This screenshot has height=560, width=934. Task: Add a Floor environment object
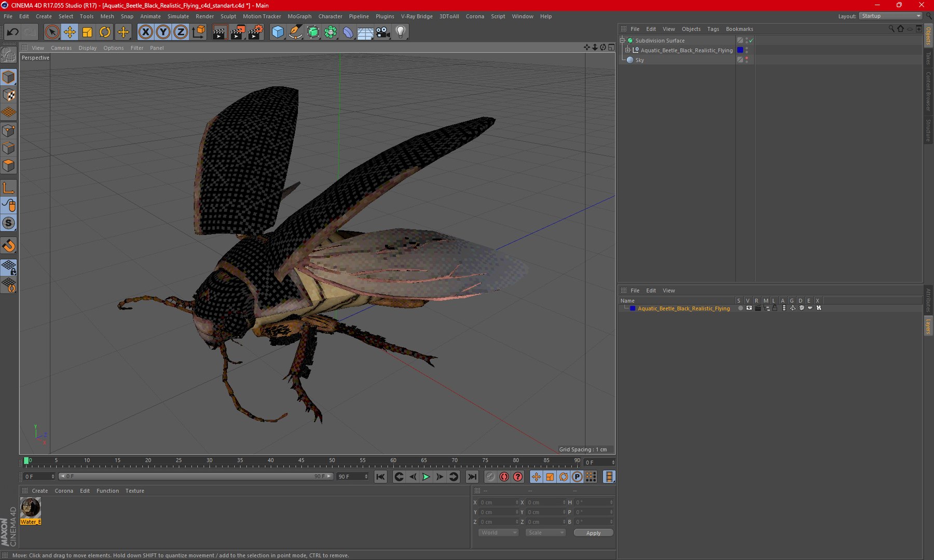pos(365,32)
